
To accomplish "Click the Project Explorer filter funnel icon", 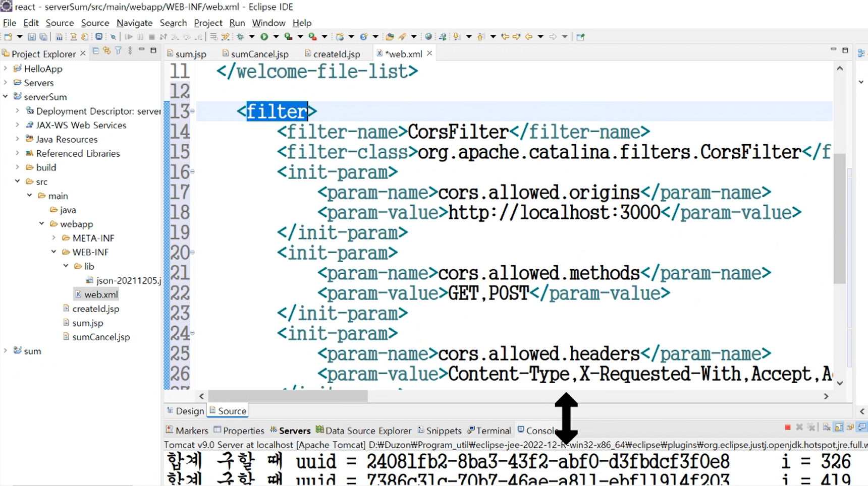I will coord(118,50).
